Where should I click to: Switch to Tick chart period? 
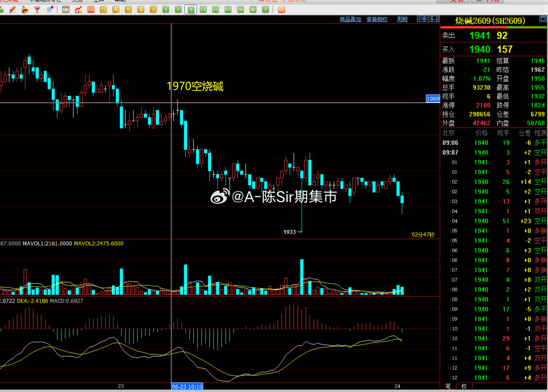click(x=91, y=9)
